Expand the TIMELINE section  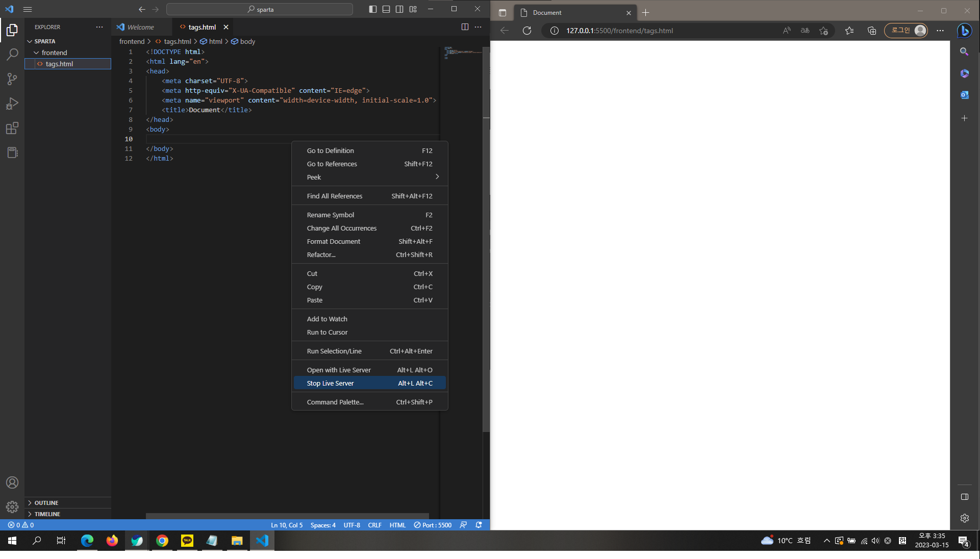(x=47, y=514)
